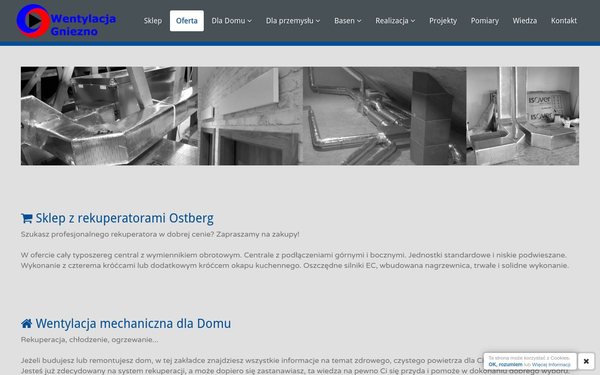This screenshot has height=375, width=600.
Task: Accept cookies via OK, rozumiem link
Action: (x=505, y=365)
